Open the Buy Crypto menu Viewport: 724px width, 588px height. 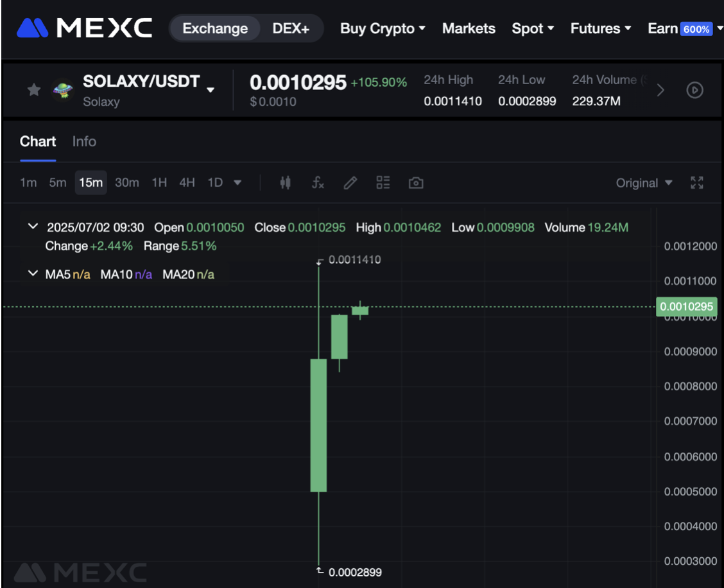coord(383,29)
